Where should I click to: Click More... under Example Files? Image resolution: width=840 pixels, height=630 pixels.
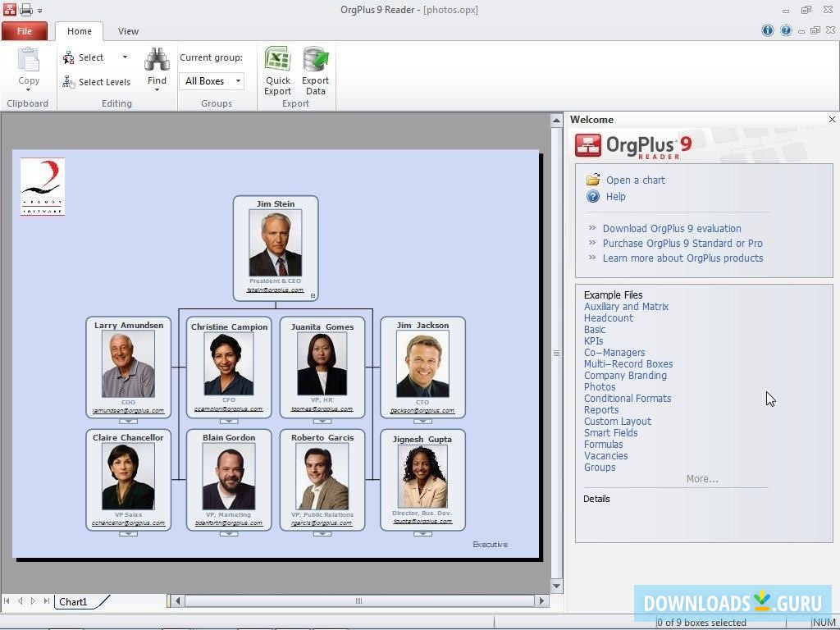(702, 479)
